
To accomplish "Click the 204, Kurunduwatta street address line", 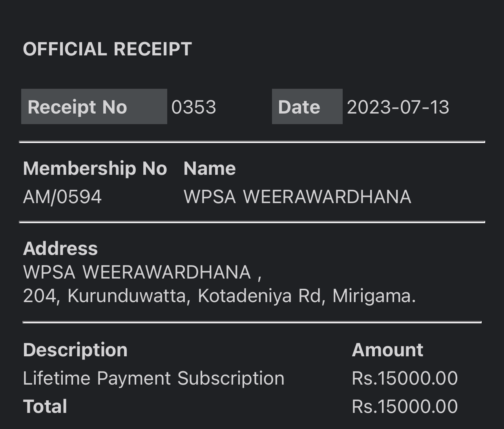I will [219, 296].
